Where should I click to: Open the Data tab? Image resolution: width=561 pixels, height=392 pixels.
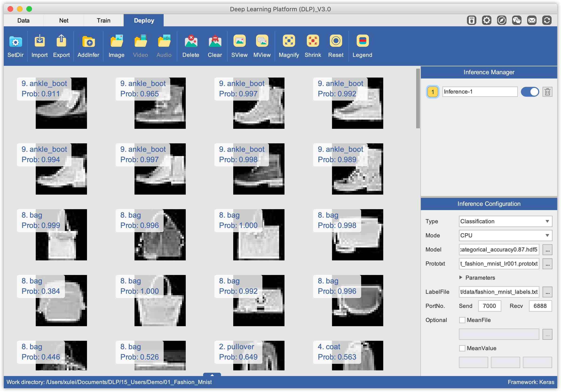[x=24, y=20]
